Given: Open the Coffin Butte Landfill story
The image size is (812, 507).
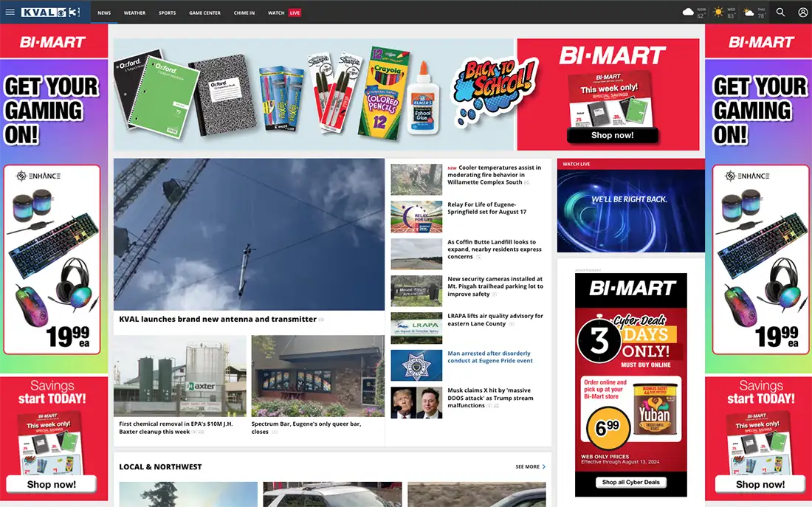Looking at the screenshot, I should (495, 249).
